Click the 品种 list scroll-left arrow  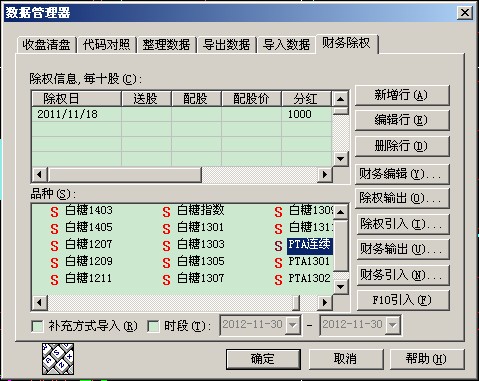[x=40, y=303]
